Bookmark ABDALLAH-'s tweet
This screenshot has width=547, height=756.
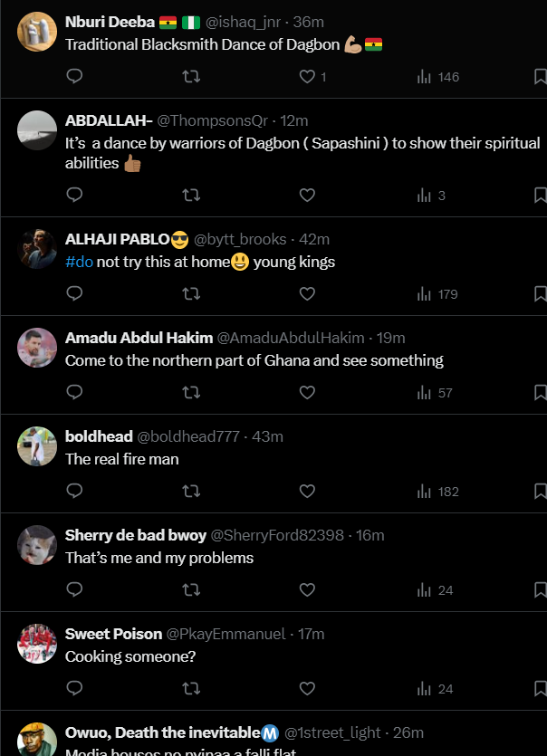click(540, 195)
